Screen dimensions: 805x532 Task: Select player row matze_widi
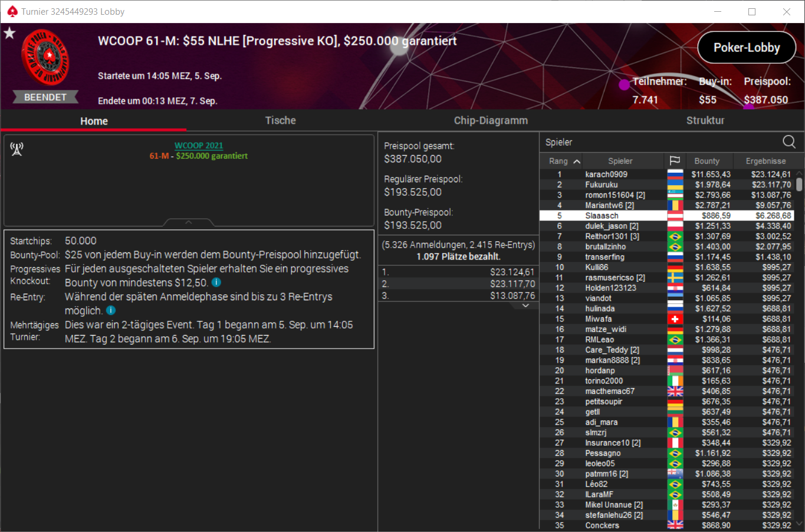click(666, 329)
